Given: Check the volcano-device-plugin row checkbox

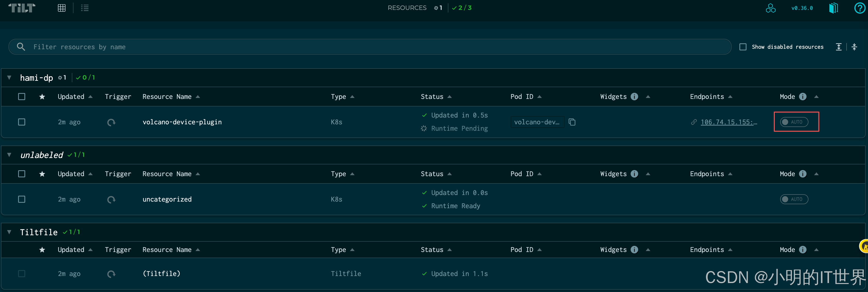Looking at the screenshot, I should pyautogui.click(x=22, y=122).
